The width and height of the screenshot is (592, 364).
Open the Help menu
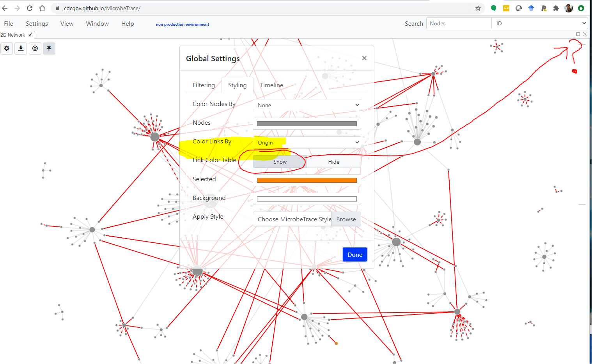pyautogui.click(x=128, y=23)
